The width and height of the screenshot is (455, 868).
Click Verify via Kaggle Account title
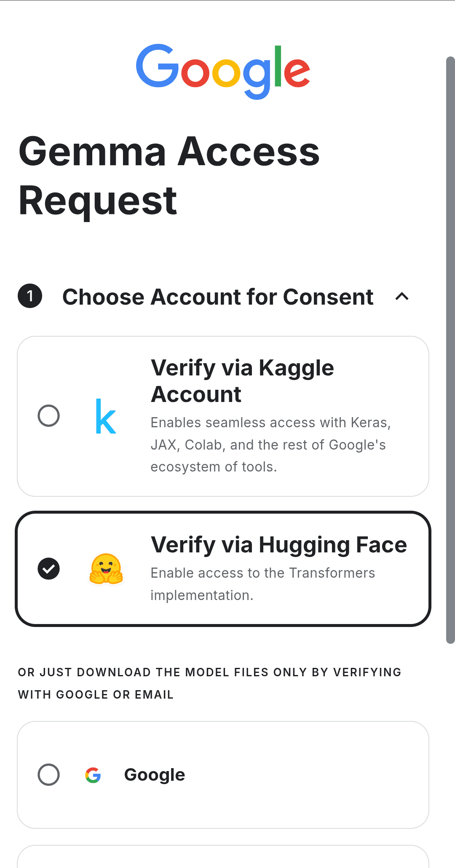[x=243, y=381]
